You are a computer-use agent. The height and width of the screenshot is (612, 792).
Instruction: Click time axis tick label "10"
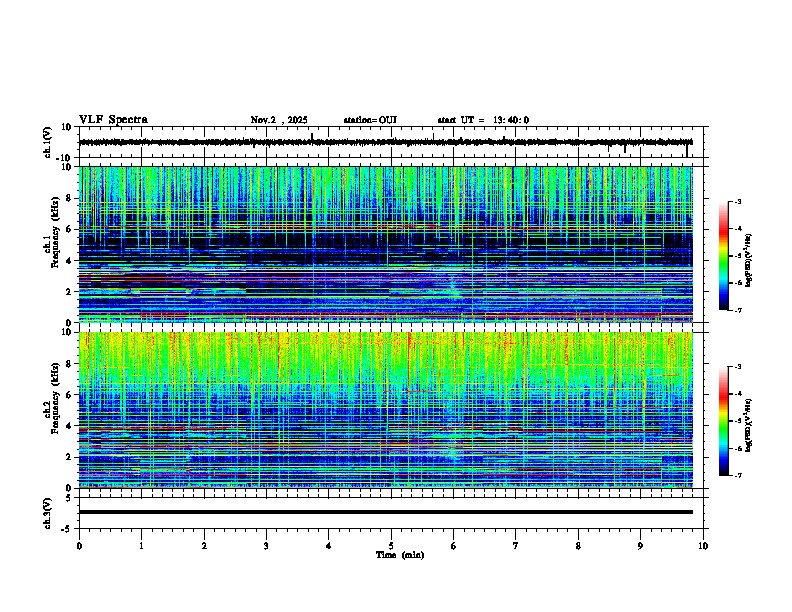(x=703, y=546)
